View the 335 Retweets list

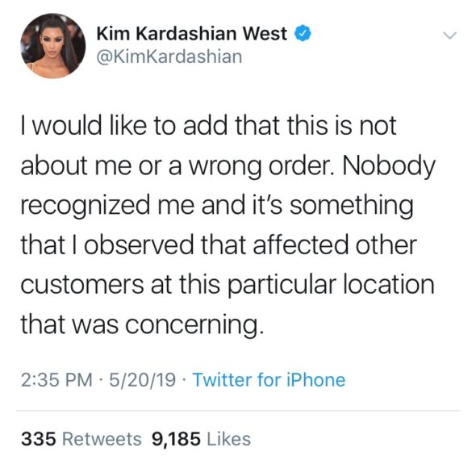pyautogui.click(x=81, y=439)
